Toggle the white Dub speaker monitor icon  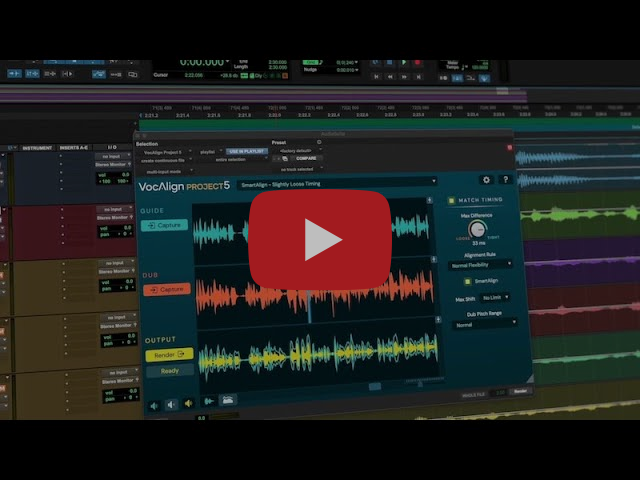pos(171,404)
